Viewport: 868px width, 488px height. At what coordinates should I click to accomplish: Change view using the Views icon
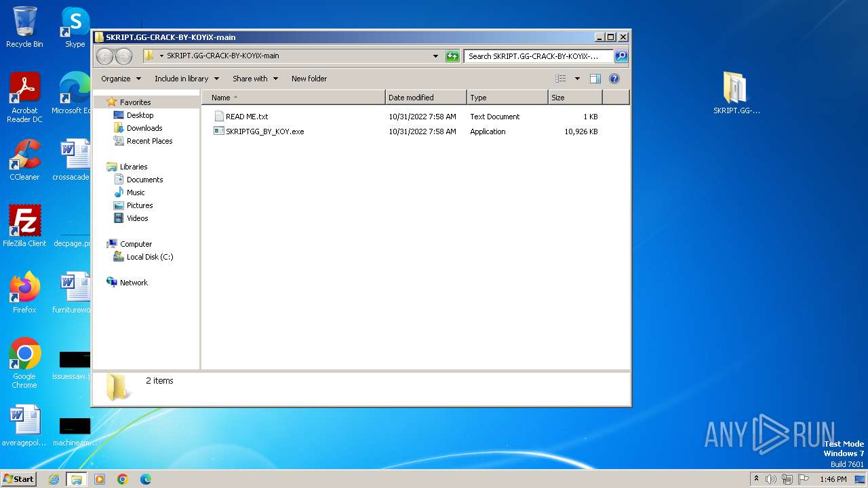pyautogui.click(x=560, y=79)
